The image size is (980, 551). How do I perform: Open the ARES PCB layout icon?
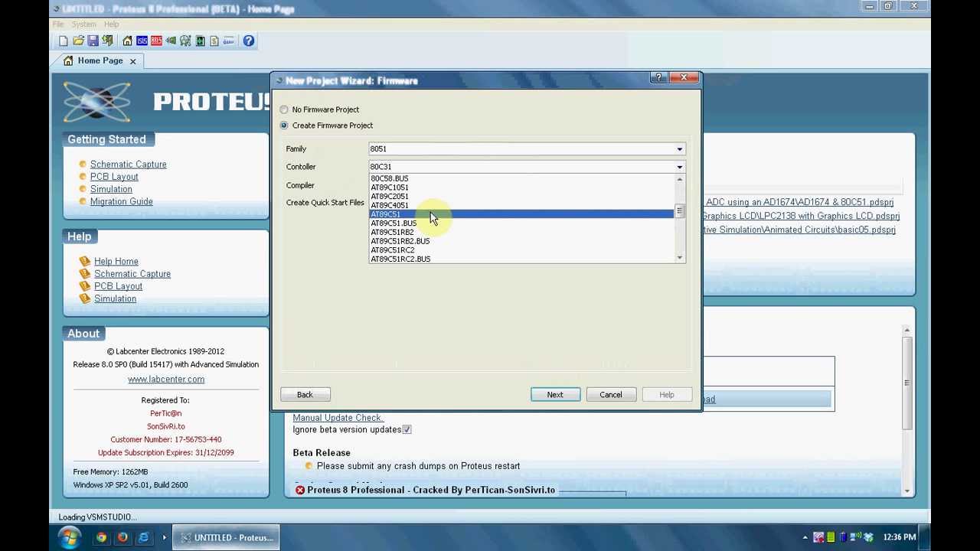click(156, 41)
